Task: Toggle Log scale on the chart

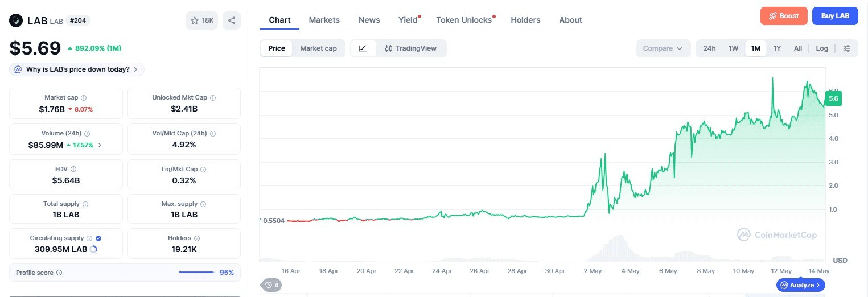Action: point(822,48)
